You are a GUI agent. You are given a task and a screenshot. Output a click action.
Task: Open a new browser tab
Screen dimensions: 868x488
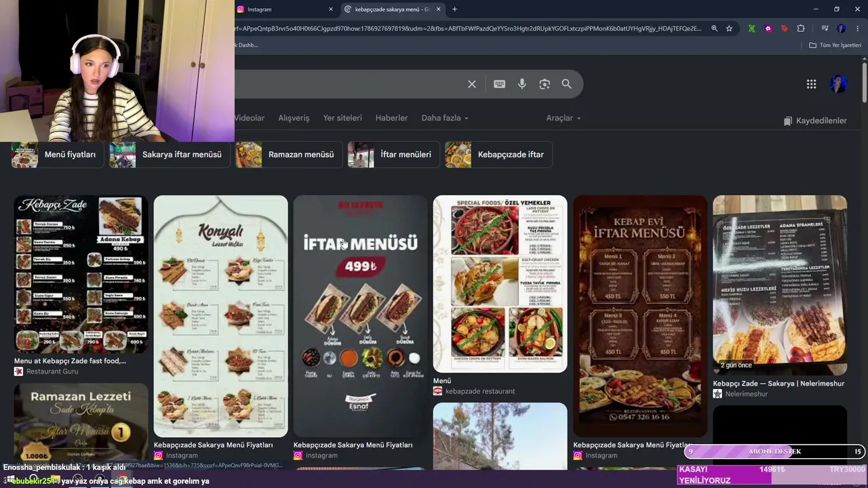click(454, 9)
